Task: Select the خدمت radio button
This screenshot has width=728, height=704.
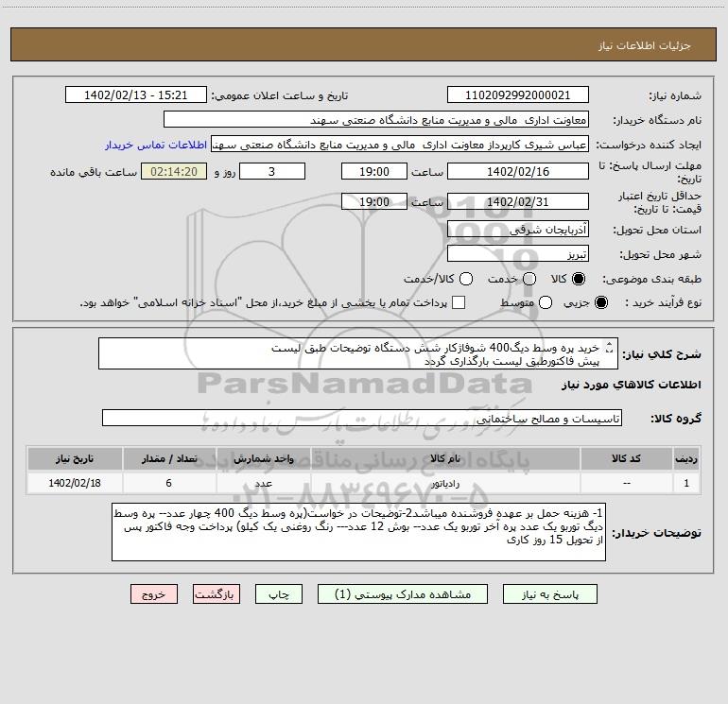Action: 529,279
